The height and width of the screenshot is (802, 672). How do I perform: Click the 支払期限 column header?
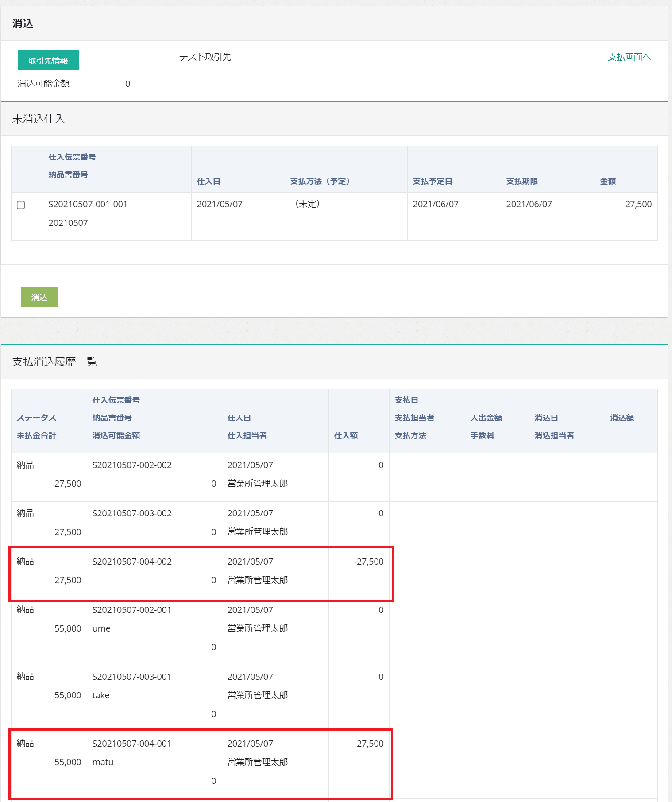tap(522, 181)
